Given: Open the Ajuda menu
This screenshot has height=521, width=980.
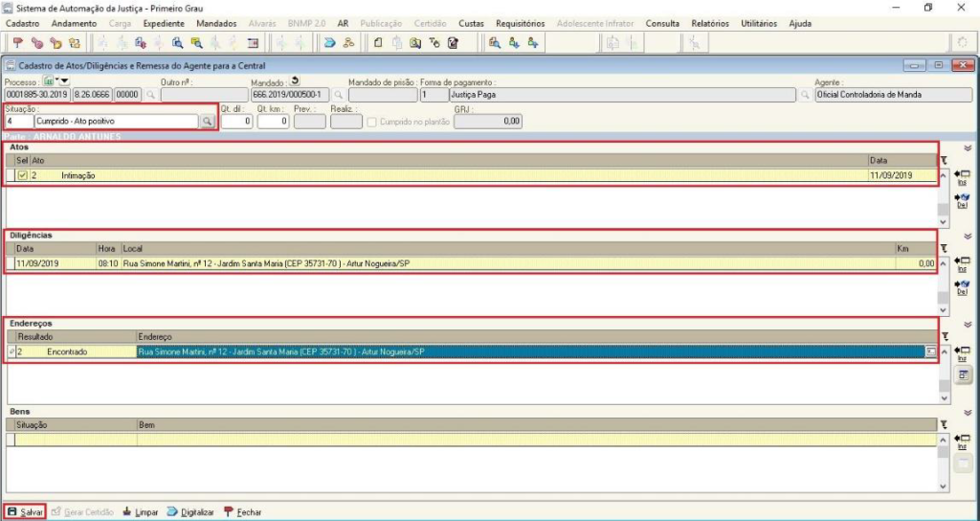Looking at the screenshot, I should [800, 24].
